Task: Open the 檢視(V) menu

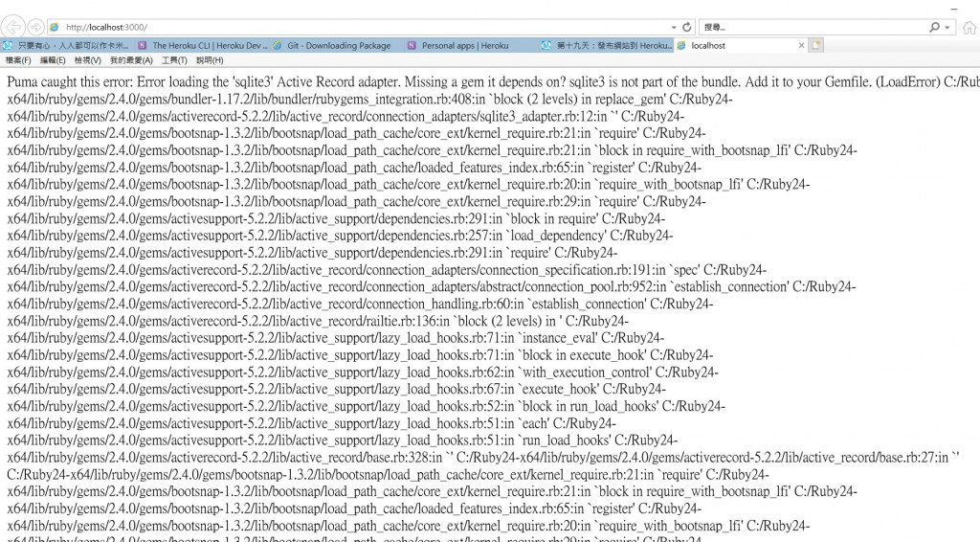Action: click(87, 60)
